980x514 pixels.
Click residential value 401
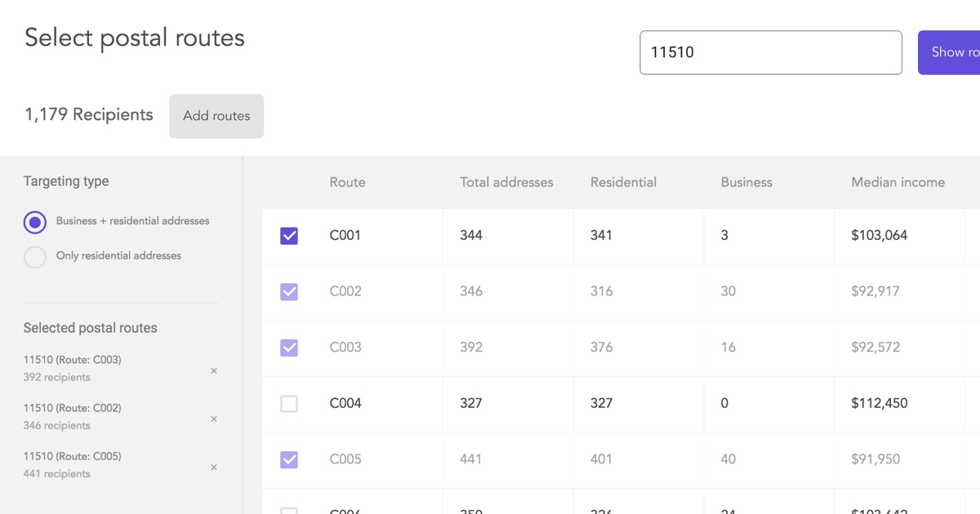click(x=601, y=459)
